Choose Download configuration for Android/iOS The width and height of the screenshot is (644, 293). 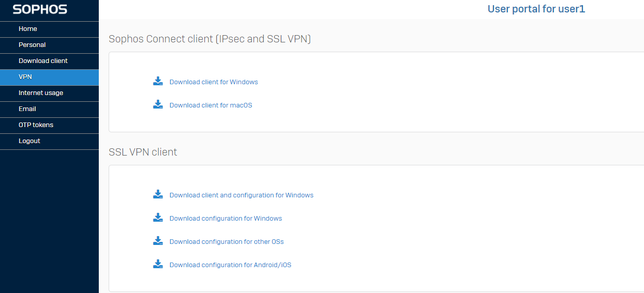(x=231, y=265)
